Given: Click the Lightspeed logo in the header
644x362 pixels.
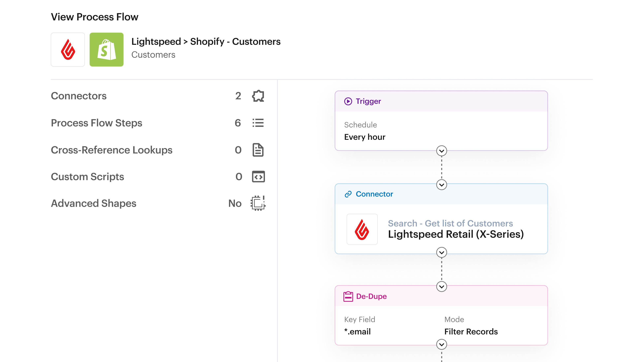Looking at the screenshot, I should [68, 49].
